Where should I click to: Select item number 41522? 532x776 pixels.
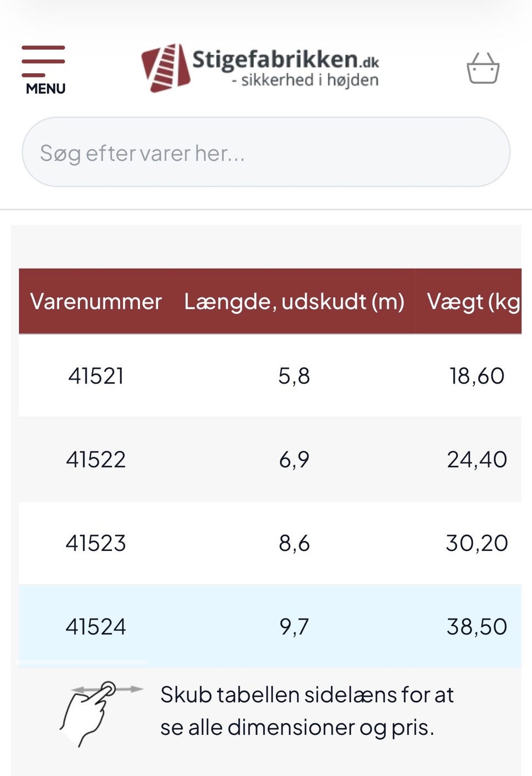click(96, 459)
